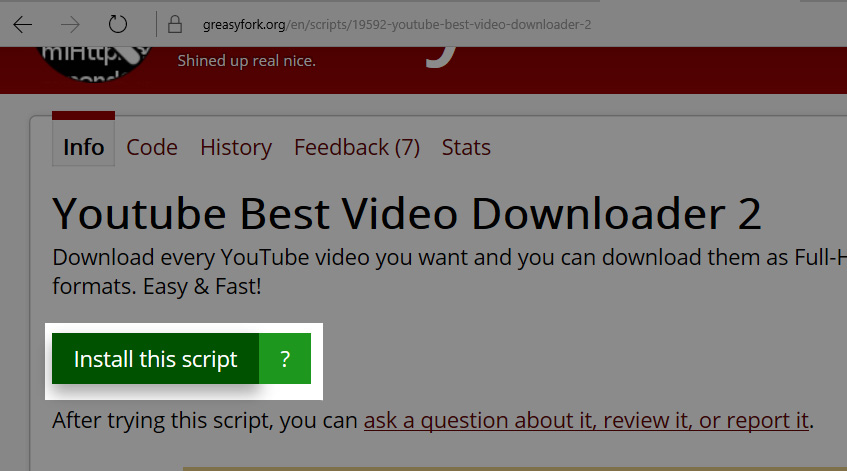Switch to the History tab
847x471 pixels.
tap(236, 147)
